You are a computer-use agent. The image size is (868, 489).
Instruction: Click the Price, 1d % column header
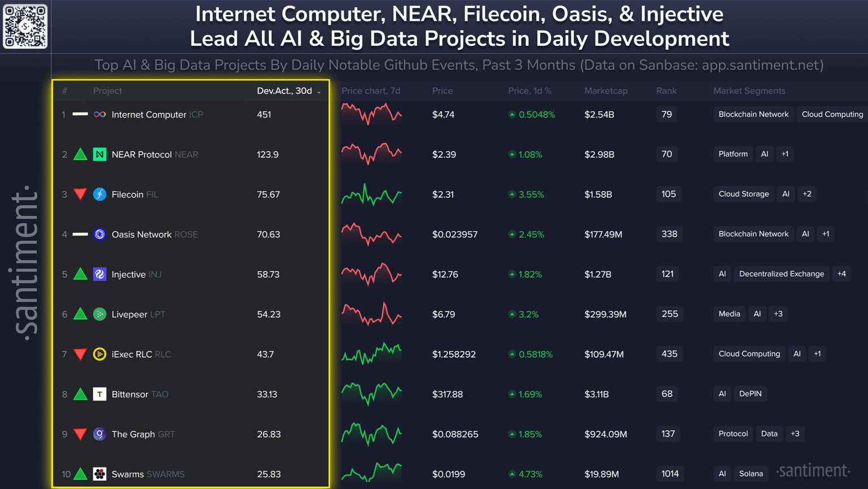point(530,90)
